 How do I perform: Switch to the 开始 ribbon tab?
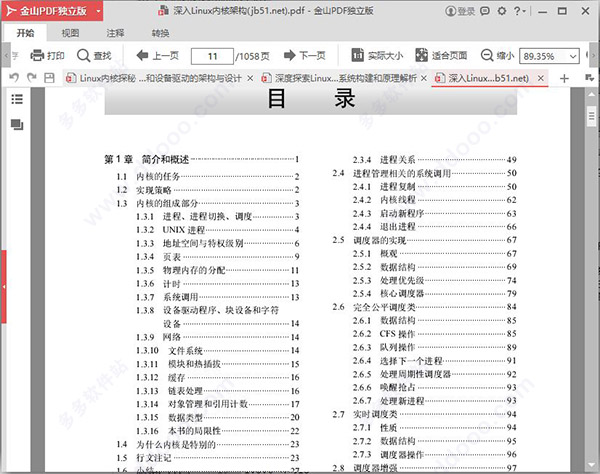25,33
